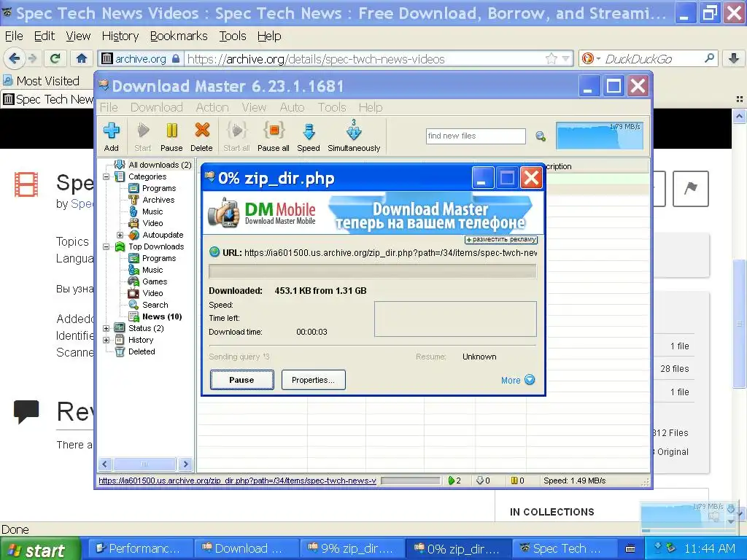Image resolution: width=747 pixels, height=560 pixels.
Task: Click the Firefox Back button
Action: pyautogui.click(x=14, y=58)
